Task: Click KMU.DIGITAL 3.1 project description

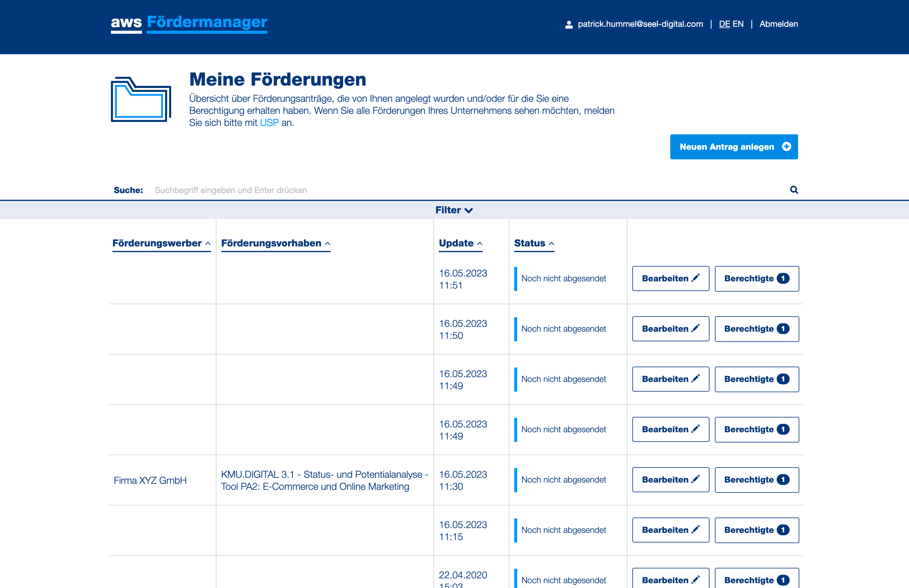Action: pyautogui.click(x=325, y=480)
